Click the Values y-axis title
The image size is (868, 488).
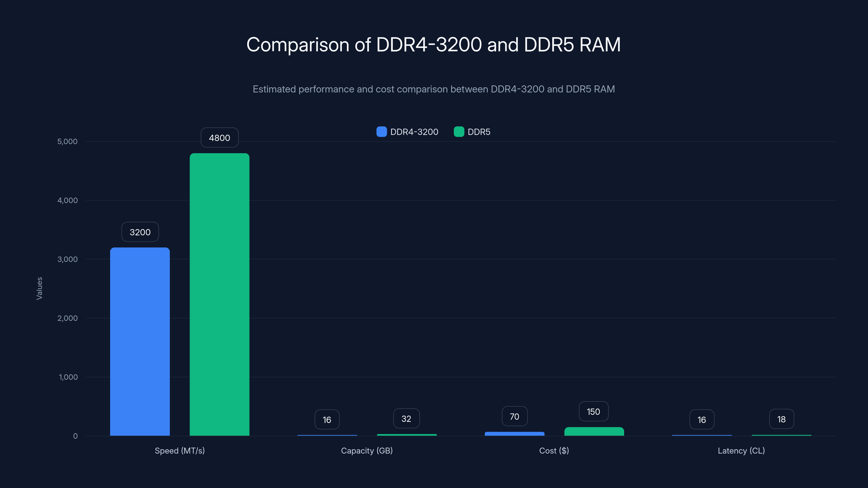coord(39,288)
